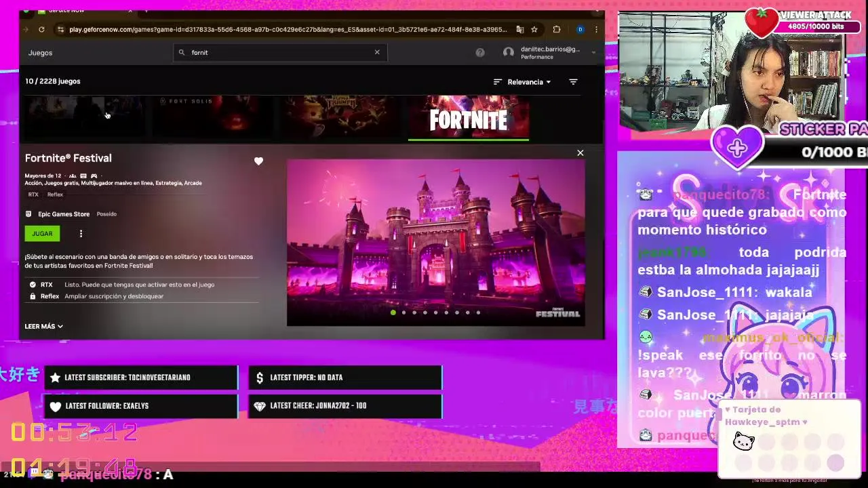The width and height of the screenshot is (868, 488).
Task: Click the JUGAR button
Action: pyautogui.click(x=42, y=234)
